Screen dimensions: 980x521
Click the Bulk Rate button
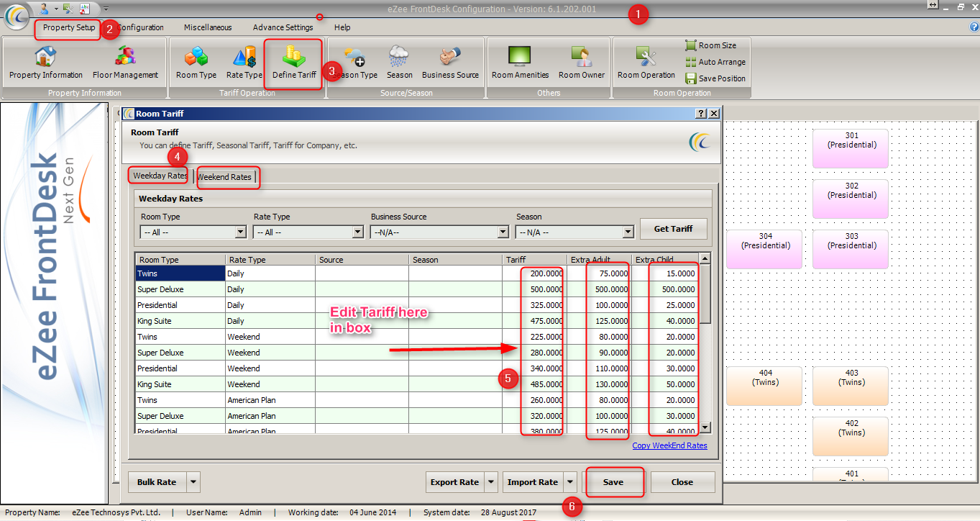(x=157, y=482)
